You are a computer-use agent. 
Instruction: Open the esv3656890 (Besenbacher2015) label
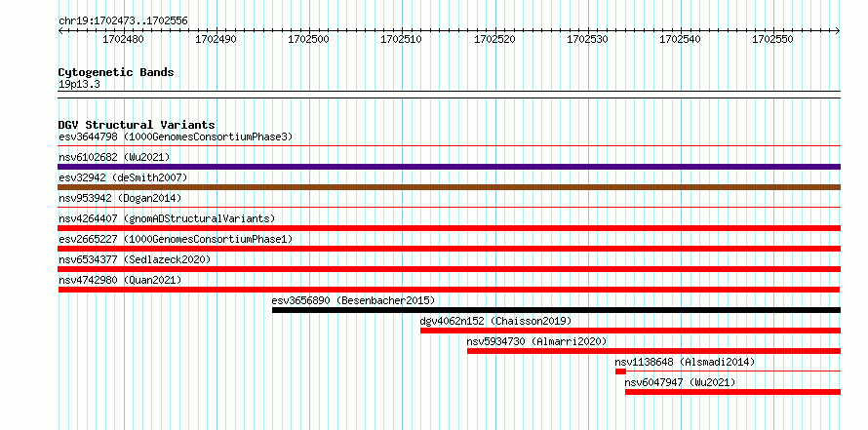[x=353, y=300]
